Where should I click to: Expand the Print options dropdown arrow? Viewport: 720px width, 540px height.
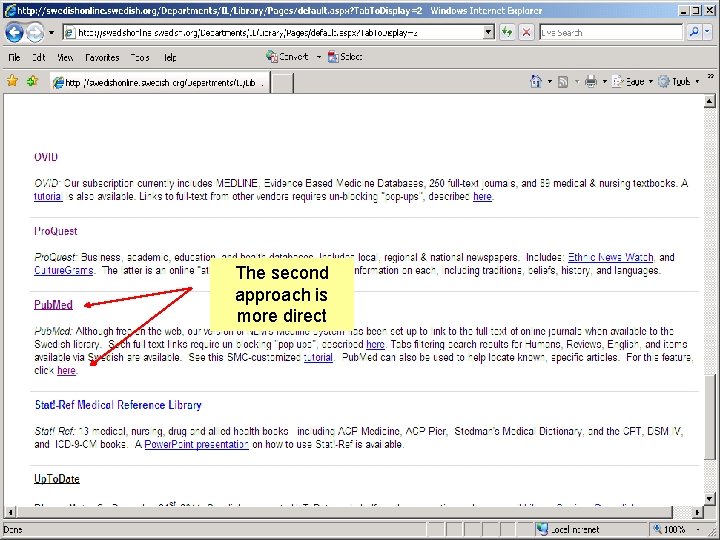click(x=605, y=82)
